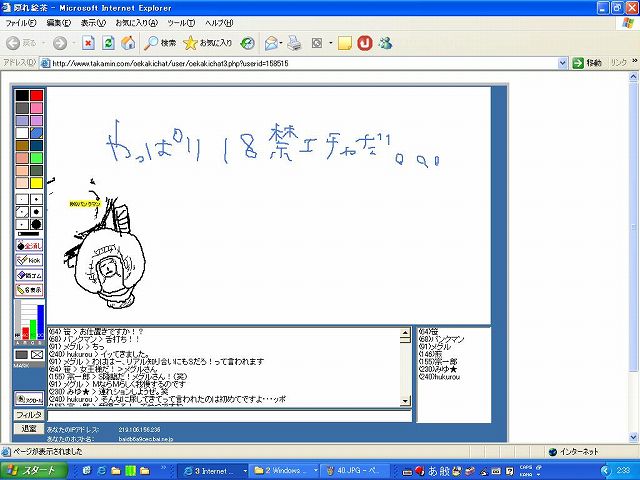Select the smallest dot brush size
This screenshot has width=640, height=480.
point(22,199)
